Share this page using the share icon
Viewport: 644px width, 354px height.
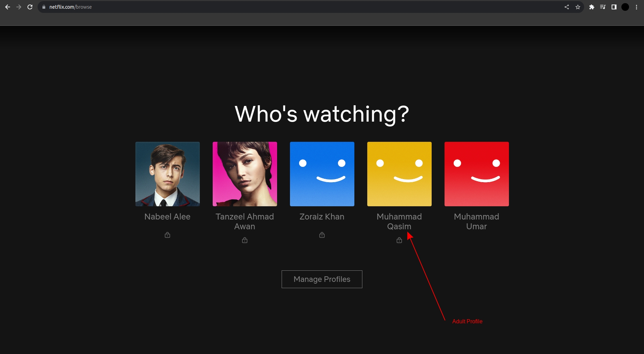point(567,7)
